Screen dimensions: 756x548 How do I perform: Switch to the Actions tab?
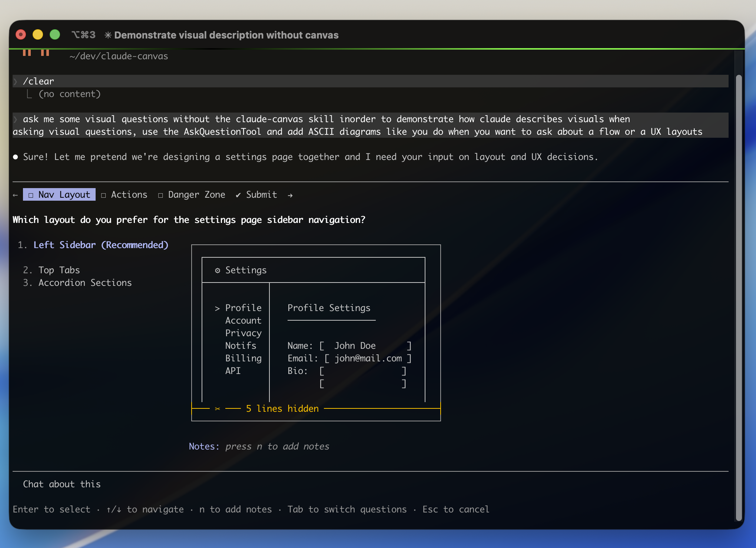click(x=129, y=194)
